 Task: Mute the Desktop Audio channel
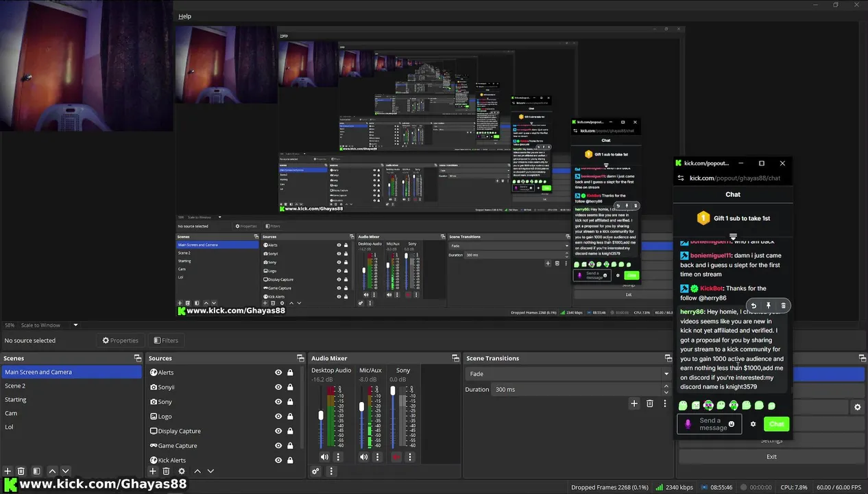[324, 457]
